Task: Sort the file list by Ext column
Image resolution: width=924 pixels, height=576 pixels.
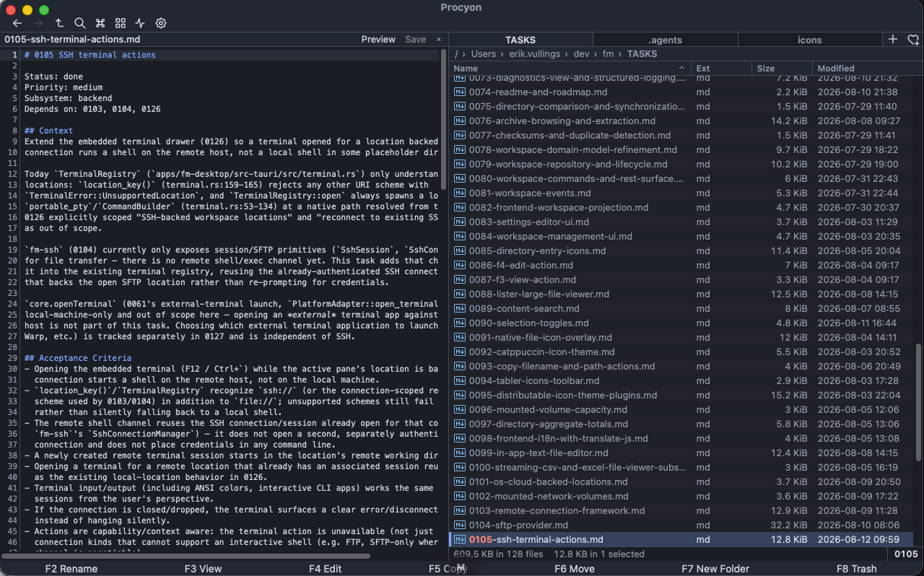Action: click(x=720, y=69)
